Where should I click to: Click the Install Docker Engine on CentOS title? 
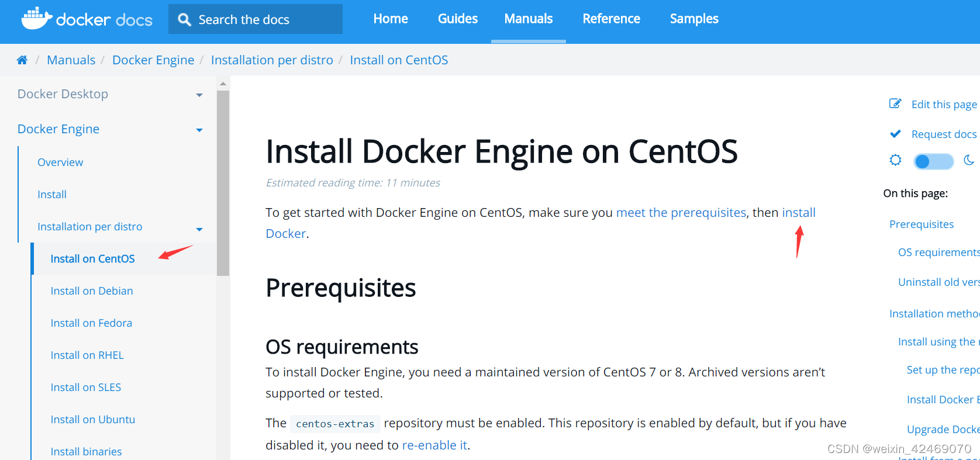(502, 152)
